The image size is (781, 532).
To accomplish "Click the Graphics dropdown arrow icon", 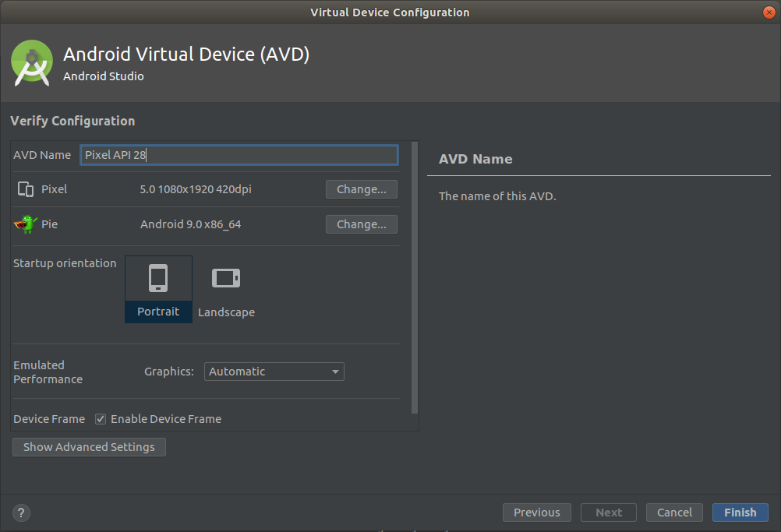I will [334, 372].
